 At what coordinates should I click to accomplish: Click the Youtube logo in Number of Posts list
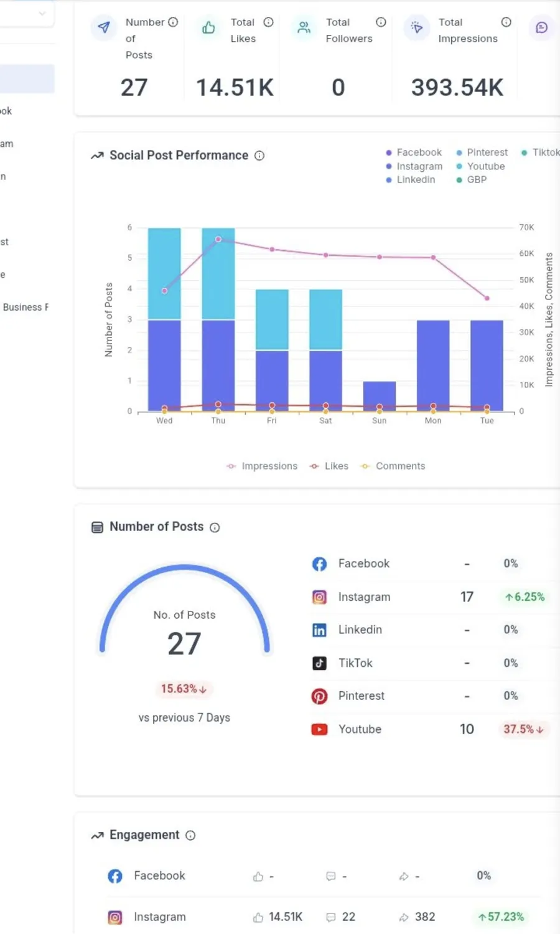[x=319, y=729]
